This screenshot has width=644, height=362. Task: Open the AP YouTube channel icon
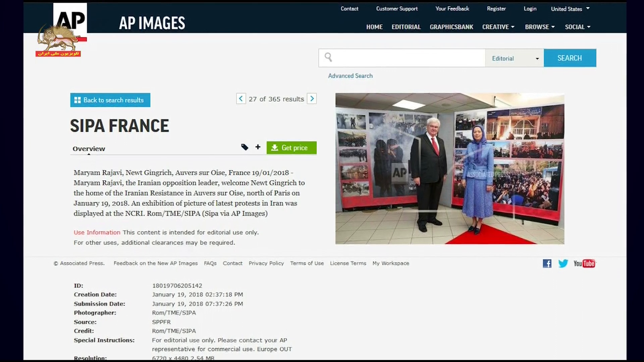tap(585, 263)
